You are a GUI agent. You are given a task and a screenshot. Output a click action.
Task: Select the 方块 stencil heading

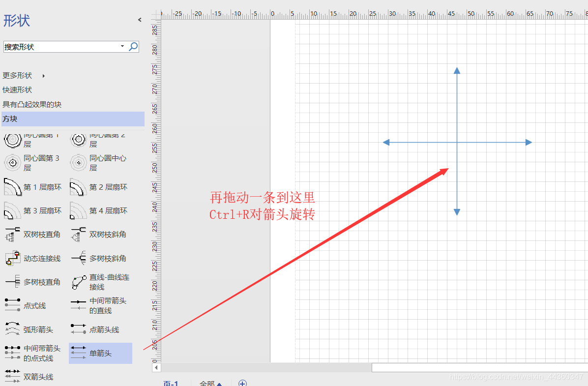[73, 119]
